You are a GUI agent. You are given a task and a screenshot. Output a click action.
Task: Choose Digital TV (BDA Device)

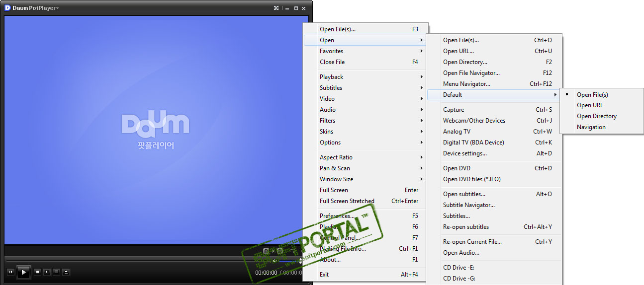click(x=494, y=142)
